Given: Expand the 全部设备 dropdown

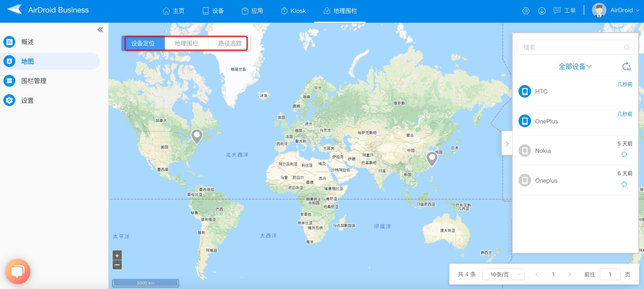Looking at the screenshot, I should point(575,66).
